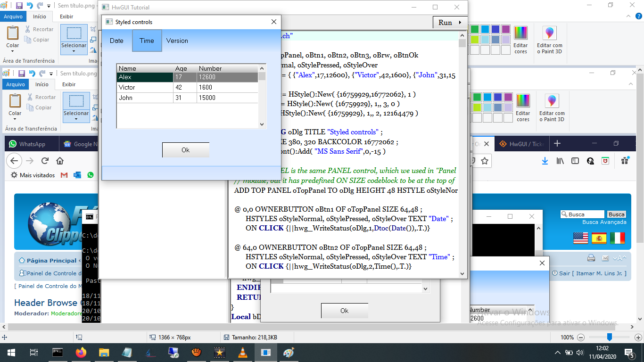
Task: Click the Date button in Styled controls
Action: pyautogui.click(x=116, y=41)
